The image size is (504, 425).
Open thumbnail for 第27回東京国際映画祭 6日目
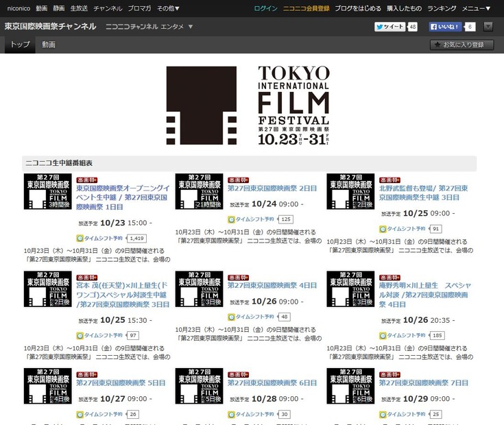pyautogui.click(x=200, y=386)
